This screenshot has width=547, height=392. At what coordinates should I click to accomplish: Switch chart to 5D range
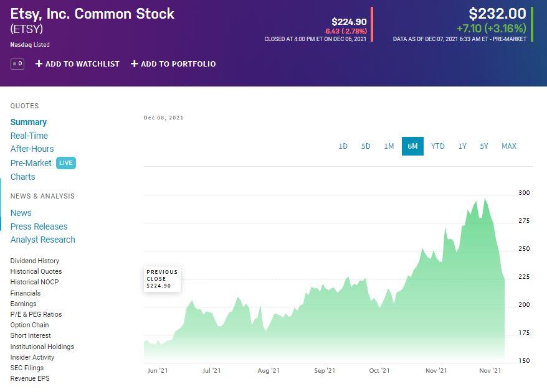tap(366, 146)
